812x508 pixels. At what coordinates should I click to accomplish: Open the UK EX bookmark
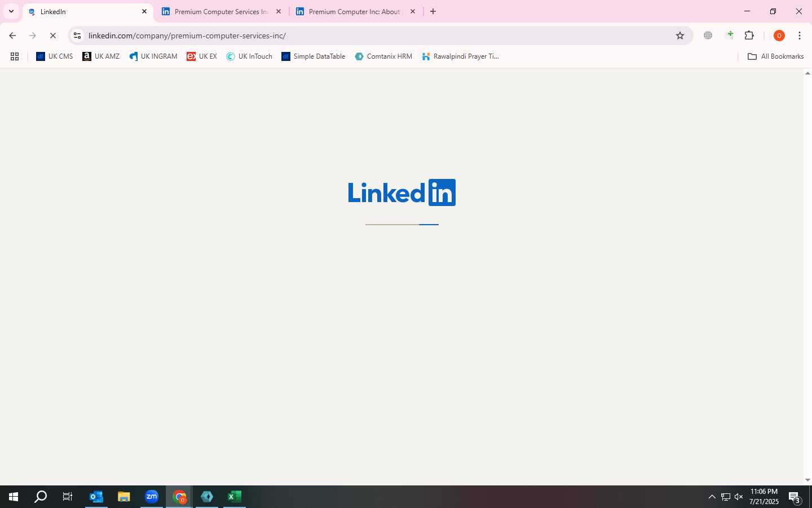tap(202, 56)
